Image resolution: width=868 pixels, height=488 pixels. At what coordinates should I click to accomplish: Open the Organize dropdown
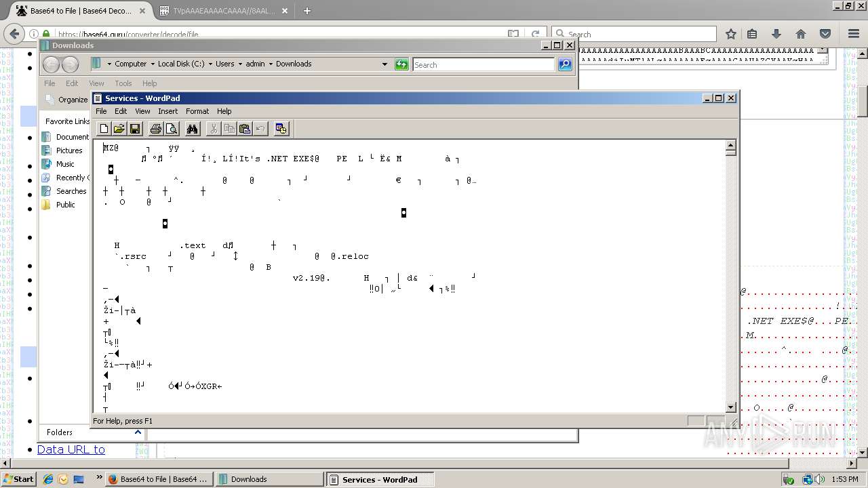tap(66, 100)
